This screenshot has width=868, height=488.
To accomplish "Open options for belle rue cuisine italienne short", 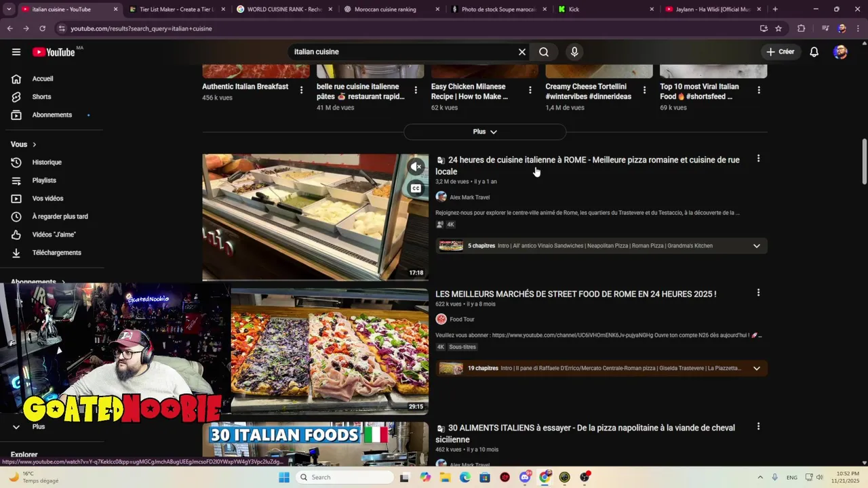I will pos(416,90).
